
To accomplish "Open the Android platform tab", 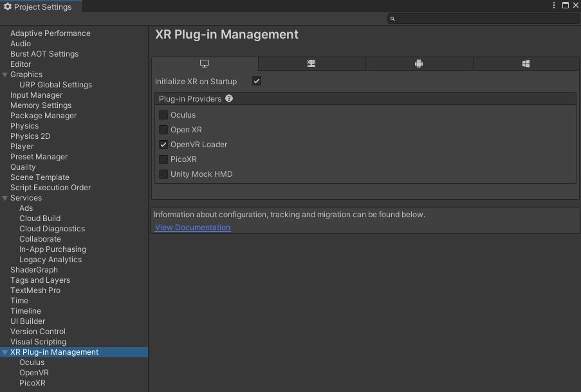I will [x=419, y=64].
